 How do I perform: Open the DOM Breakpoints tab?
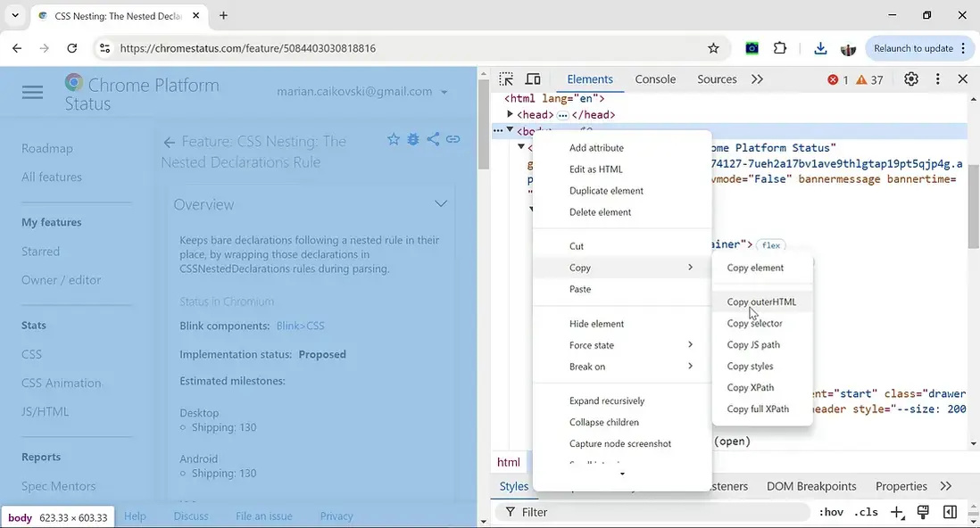tap(811, 486)
